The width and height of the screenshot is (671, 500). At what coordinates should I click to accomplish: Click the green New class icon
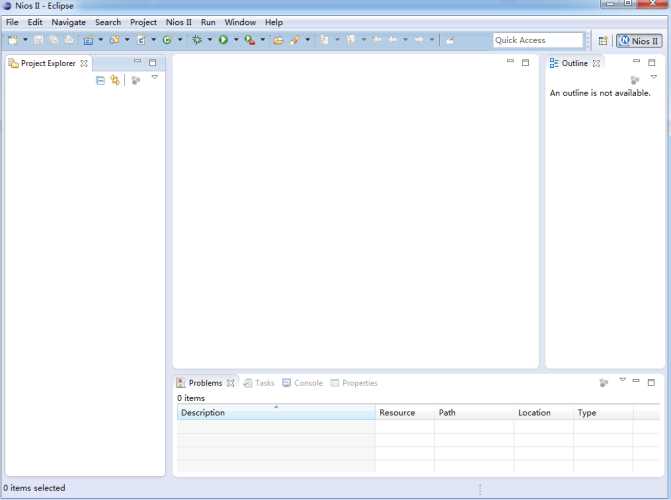point(167,40)
